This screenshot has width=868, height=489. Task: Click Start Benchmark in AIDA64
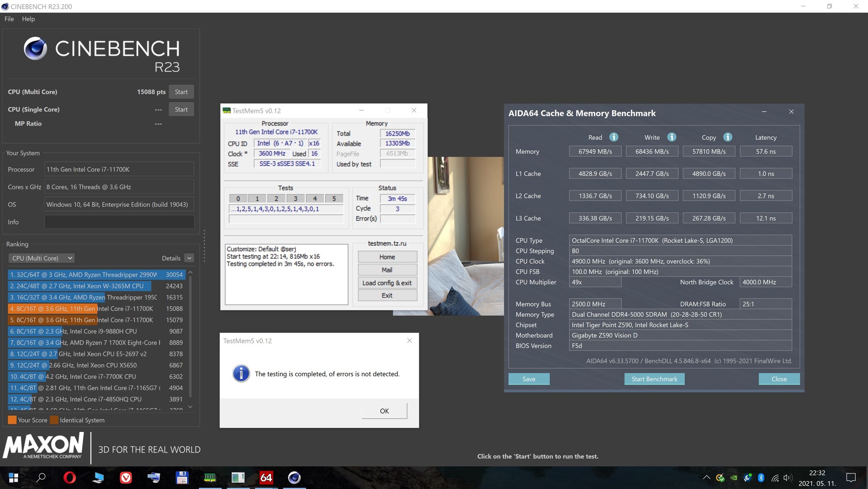[654, 379]
